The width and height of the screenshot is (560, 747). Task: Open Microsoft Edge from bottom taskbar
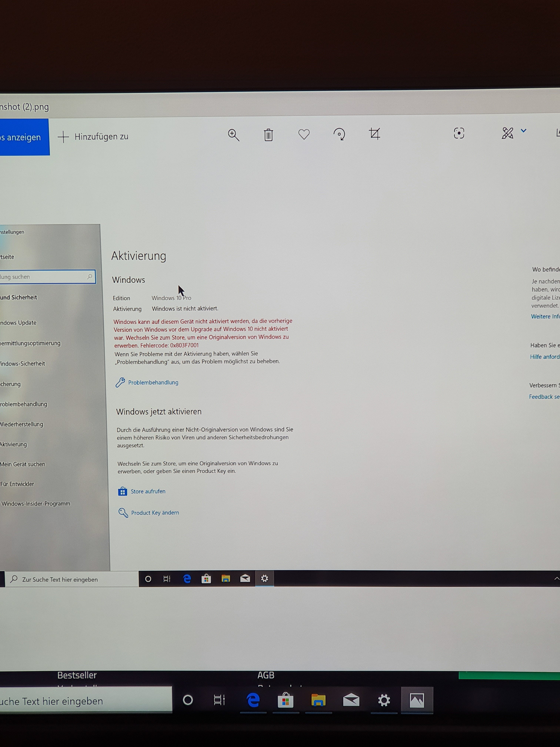tap(253, 700)
